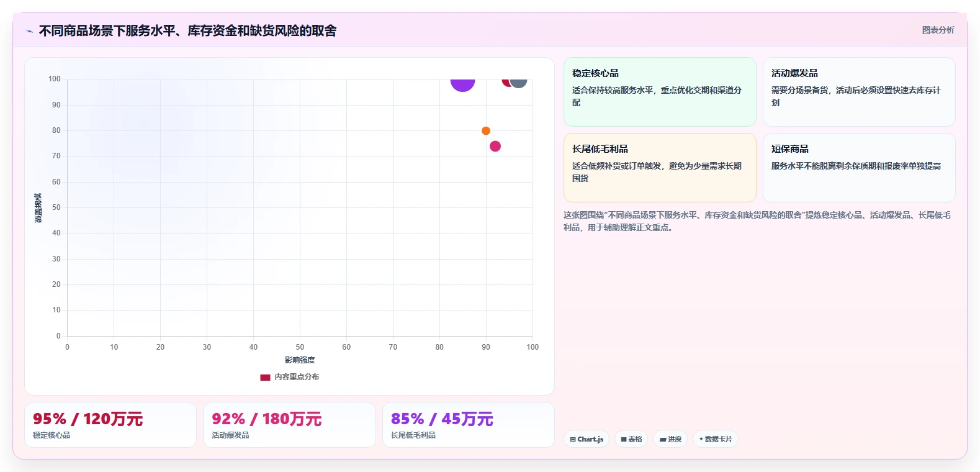Open the 长尾低毛利品 orange info card
Image resolution: width=980 pixels, height=472 pixels.
click(x=660, y=168)
